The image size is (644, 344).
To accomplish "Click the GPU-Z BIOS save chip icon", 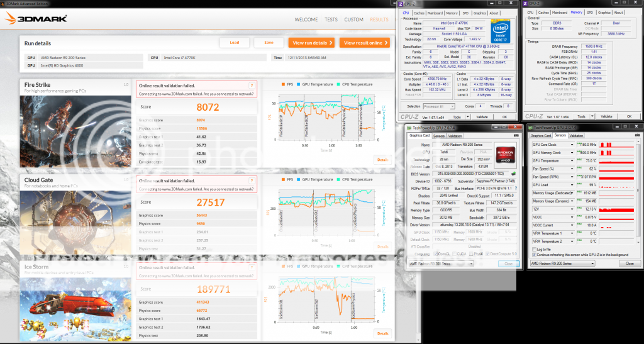I will pos(513,174).
